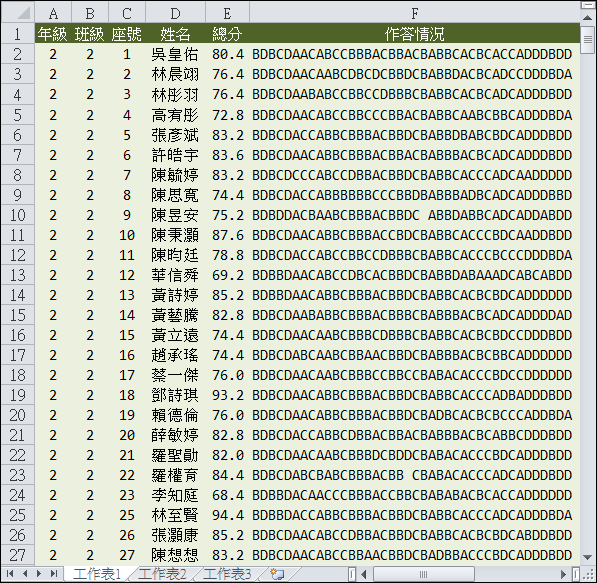597x583 pixels.
Task: Select the name cell 鄧詩琪
Action: tap(175, 395)
